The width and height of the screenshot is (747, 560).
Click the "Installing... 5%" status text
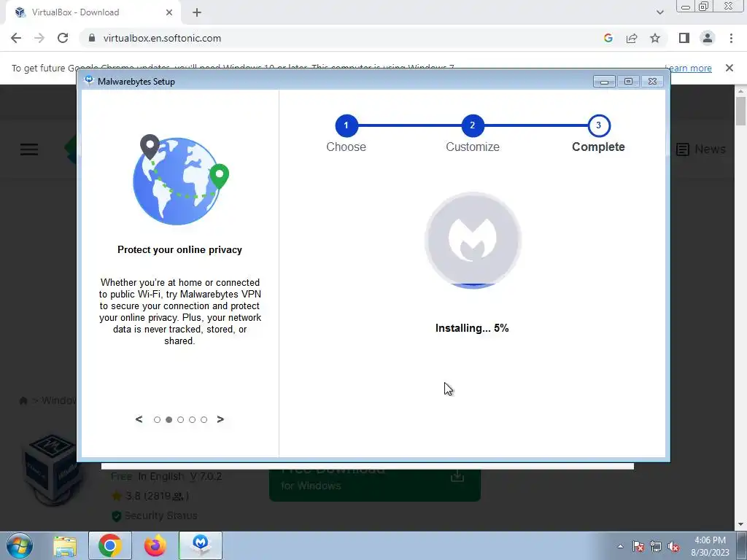coord(472,328)
